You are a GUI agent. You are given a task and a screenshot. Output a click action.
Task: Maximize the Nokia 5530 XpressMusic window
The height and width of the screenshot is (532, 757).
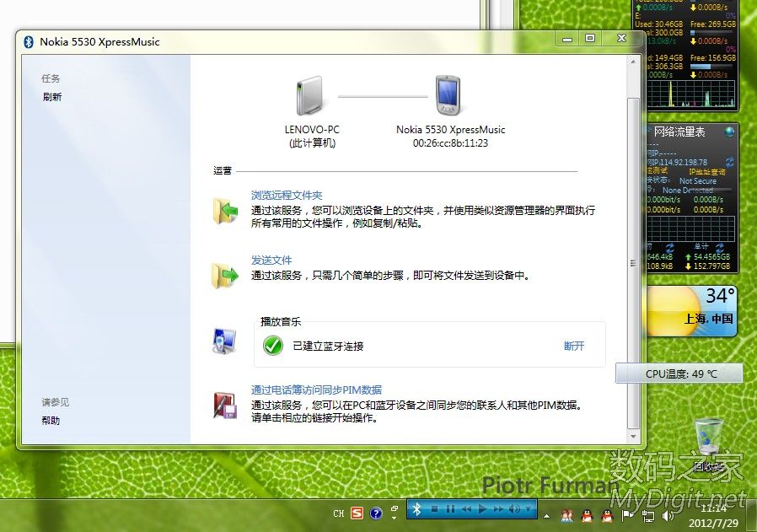pyautogui.click(x=590, y=39)
